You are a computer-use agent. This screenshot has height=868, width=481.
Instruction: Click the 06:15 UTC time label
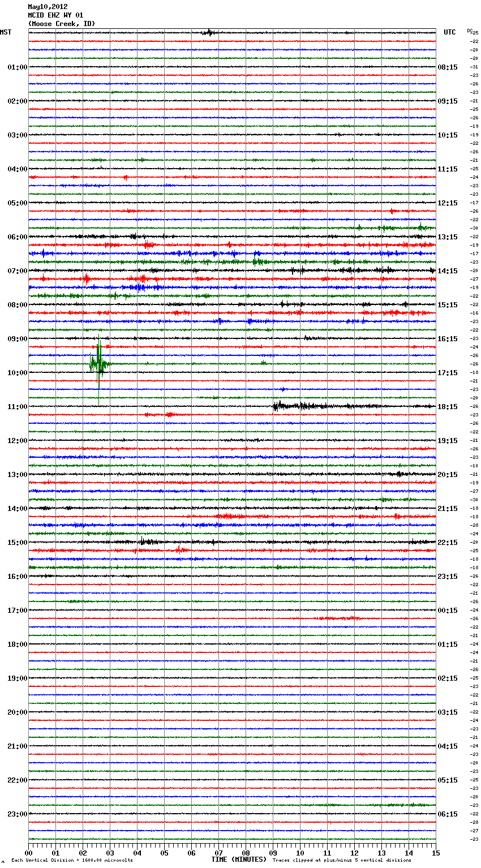[x=448, y=814]
